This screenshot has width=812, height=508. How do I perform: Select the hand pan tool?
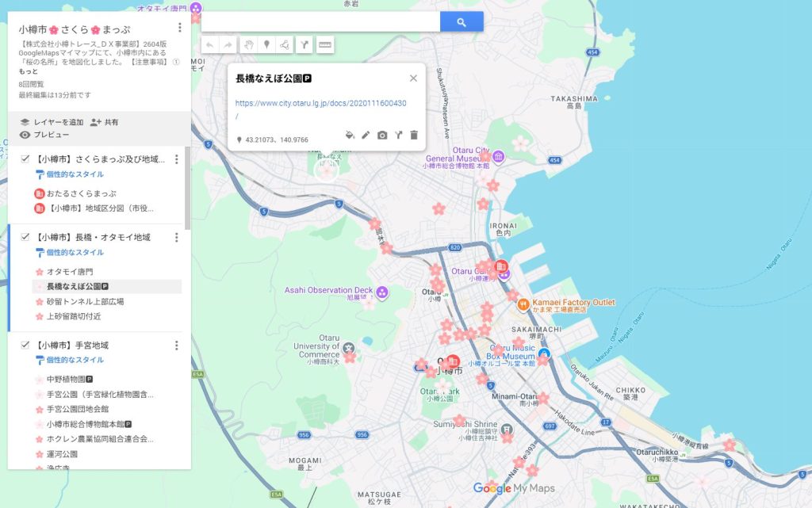[x=248, y=45]
